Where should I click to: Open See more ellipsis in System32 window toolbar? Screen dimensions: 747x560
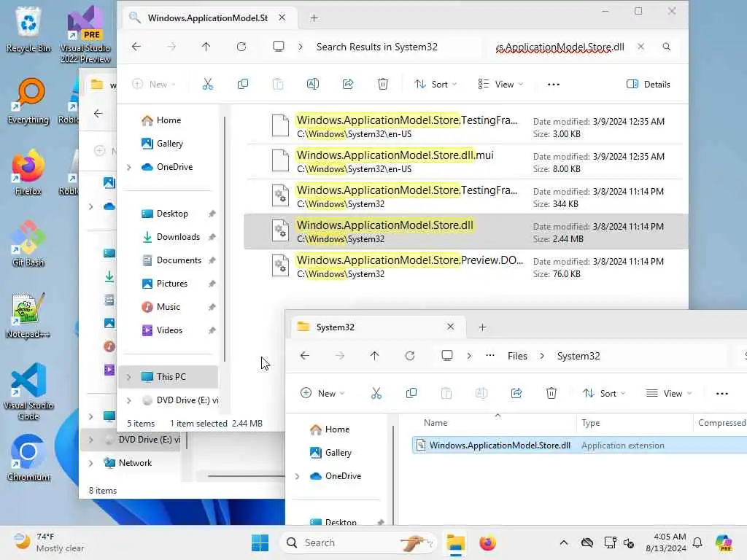[721, 393]
